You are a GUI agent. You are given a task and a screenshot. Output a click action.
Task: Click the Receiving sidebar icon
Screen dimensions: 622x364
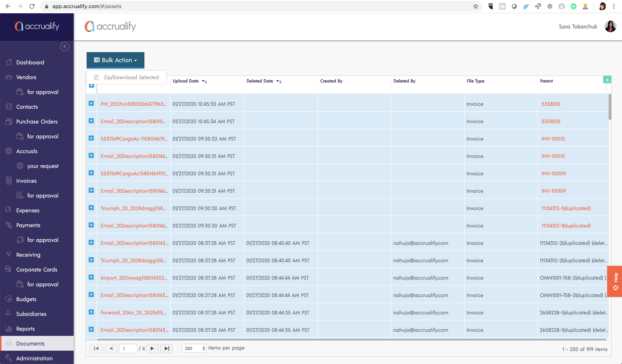point(9,255)
